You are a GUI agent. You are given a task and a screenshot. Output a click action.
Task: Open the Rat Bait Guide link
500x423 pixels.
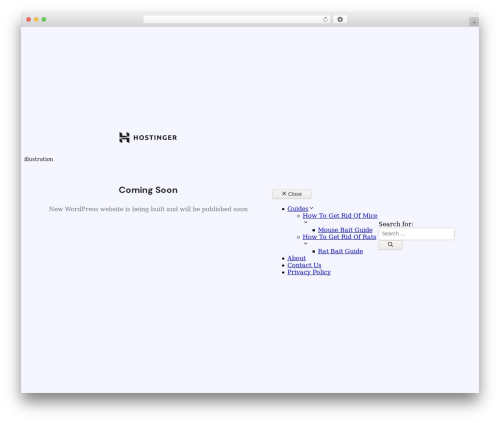pyautogui.click(x=340, y=251)
